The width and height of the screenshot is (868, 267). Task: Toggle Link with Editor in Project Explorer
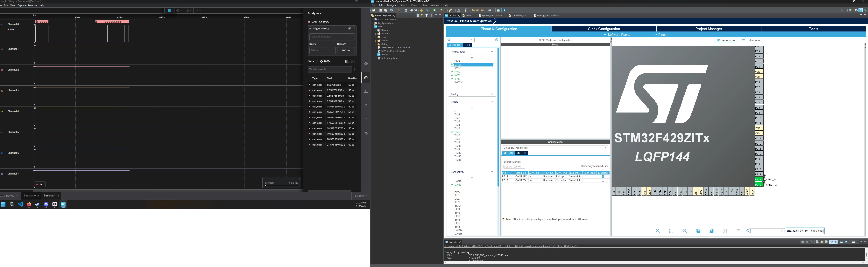pyautogui.click(x=422, y=16)
